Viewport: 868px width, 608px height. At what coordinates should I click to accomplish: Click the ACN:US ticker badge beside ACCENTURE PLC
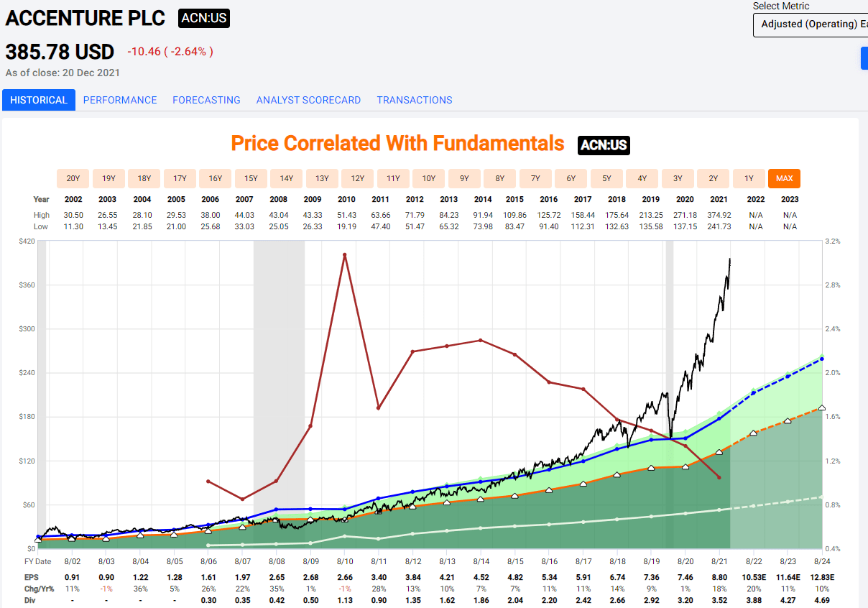(205, 19)
